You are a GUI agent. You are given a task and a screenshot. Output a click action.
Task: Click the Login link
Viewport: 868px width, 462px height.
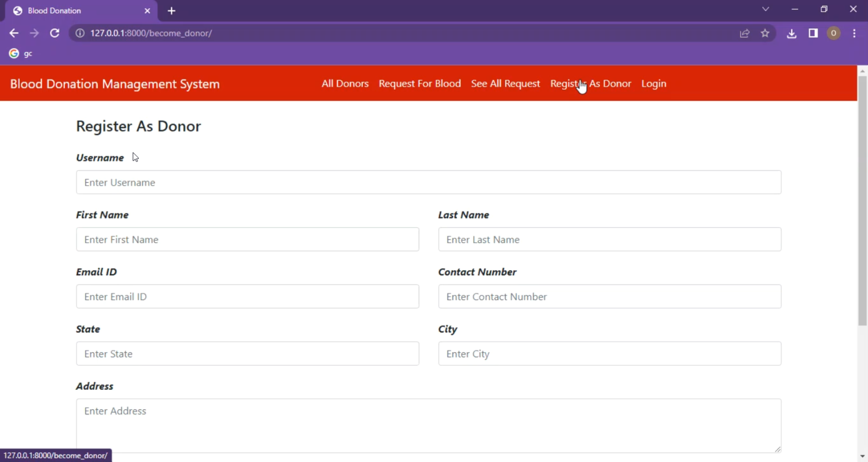pos(653,84)
